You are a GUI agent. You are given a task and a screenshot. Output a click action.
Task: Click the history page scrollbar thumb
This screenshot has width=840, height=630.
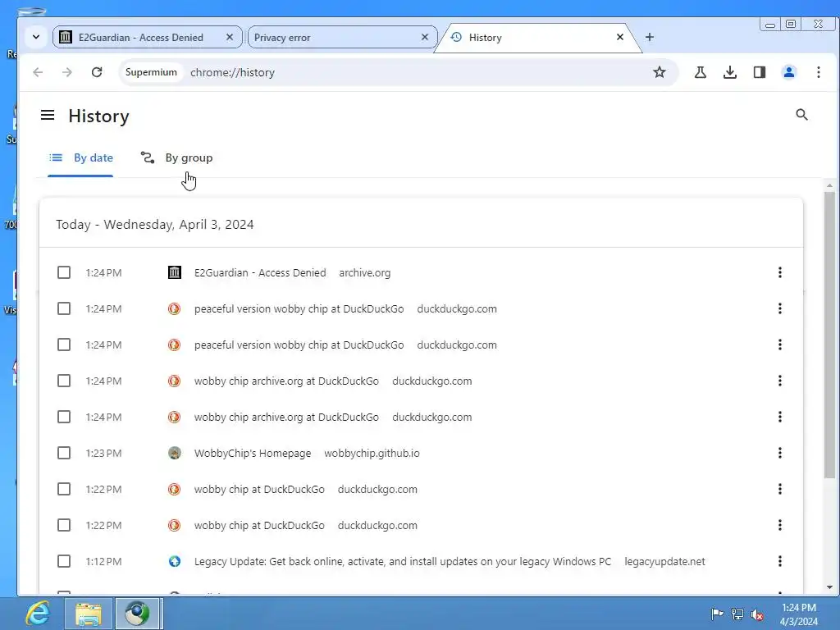[x=829, y=335]
